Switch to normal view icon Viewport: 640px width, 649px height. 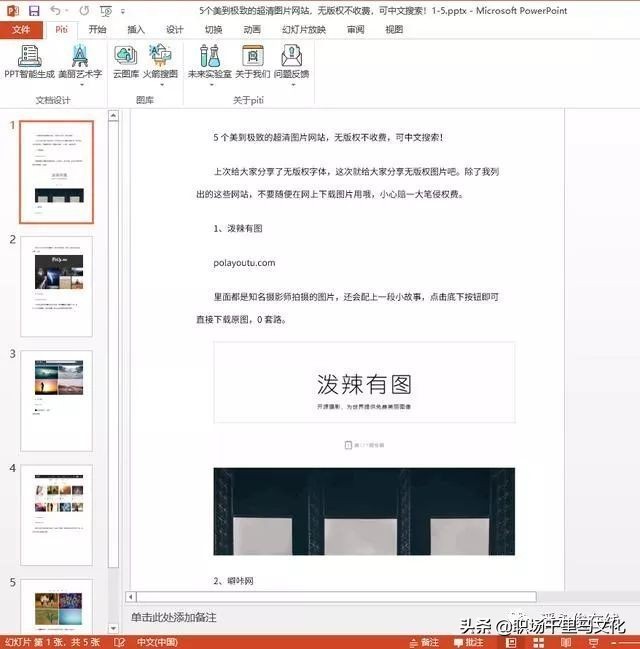[x=511, y=642]
